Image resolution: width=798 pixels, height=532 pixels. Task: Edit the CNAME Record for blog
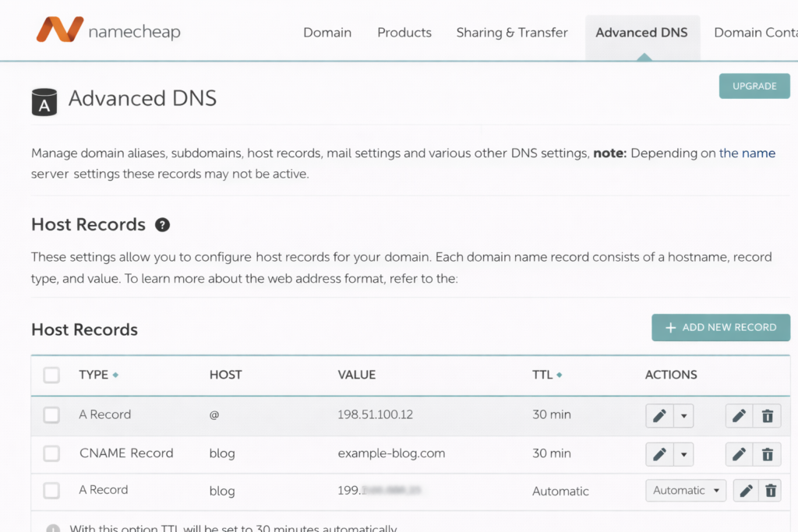[x=738, y=453]
